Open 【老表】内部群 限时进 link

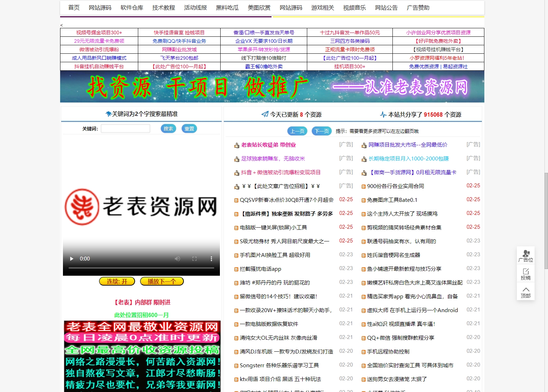click(x=141, y=303)
